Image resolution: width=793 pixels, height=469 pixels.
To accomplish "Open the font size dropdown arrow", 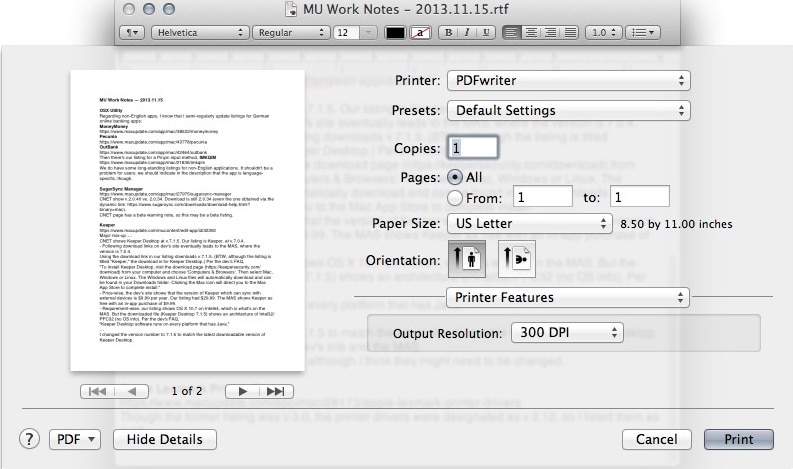I will pyautogui.click(x=368, y=32).
